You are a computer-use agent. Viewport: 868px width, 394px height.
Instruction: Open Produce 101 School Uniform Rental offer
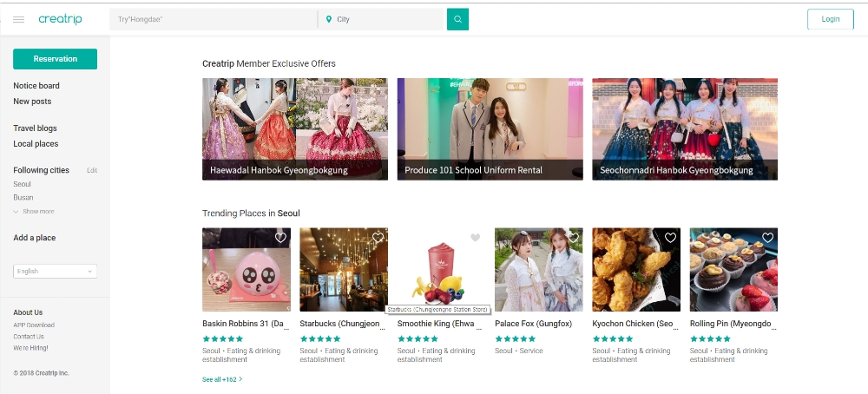pos(490,129)
